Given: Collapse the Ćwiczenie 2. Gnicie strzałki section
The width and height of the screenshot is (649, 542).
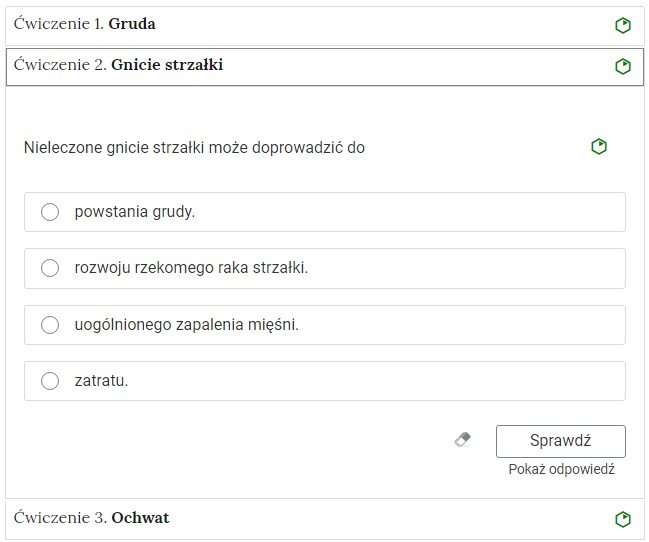Looking at the screenshot, I should click(x=324, y=67).
